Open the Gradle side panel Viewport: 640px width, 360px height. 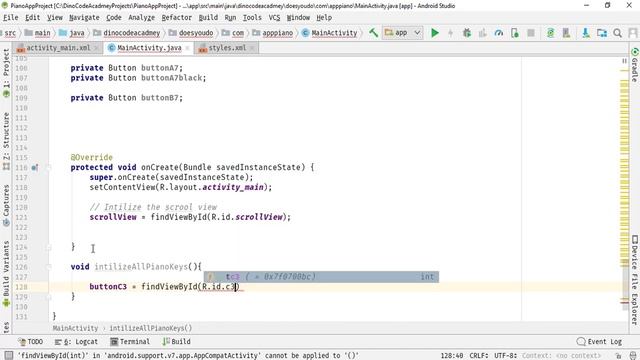point(635,65)
